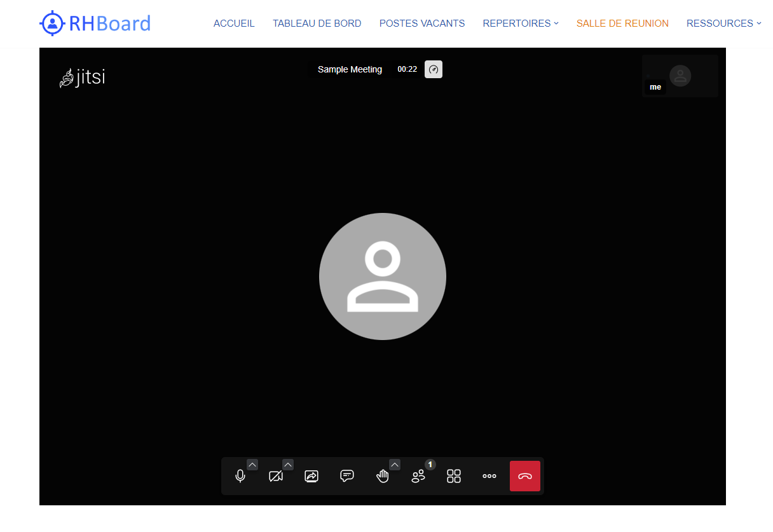
Task: Click the Jitsi logo watermark
Action: (83, 78)
